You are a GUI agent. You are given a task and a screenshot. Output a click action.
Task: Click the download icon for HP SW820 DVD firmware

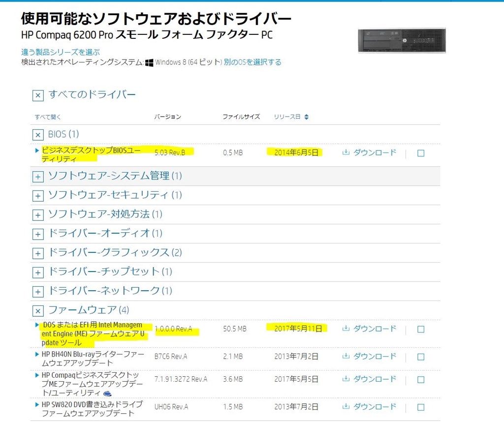point(346,406)
